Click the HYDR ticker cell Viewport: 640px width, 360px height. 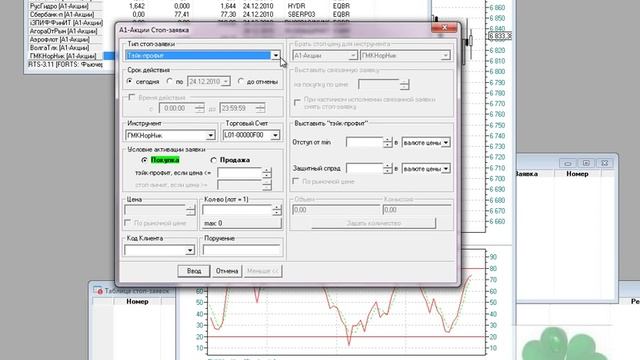pos(296,6)
